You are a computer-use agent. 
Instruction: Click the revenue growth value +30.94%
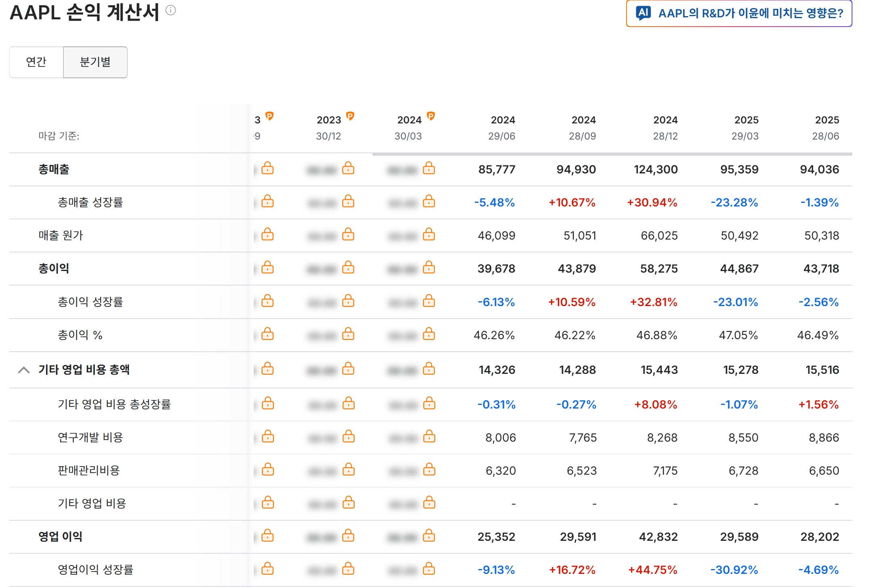point(652,202)
